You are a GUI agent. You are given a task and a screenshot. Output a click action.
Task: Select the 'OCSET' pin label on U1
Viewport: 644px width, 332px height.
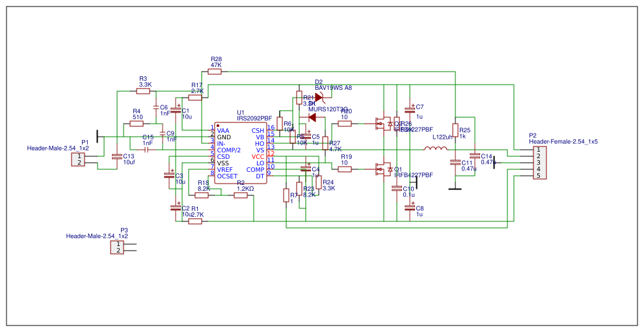(x=227, y=176)
